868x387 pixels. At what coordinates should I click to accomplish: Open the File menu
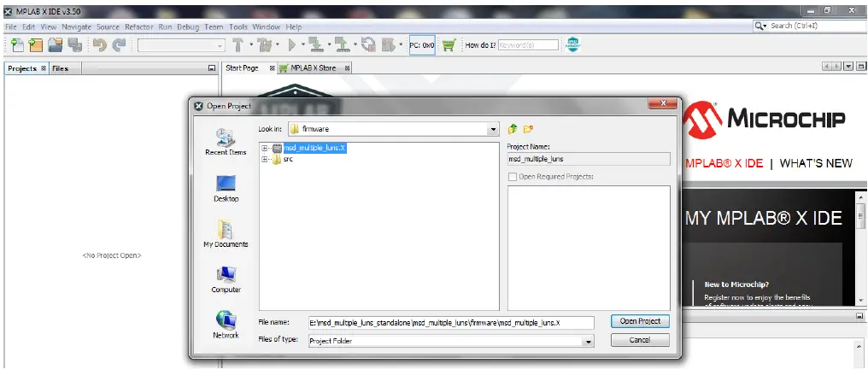coord(11,26)
